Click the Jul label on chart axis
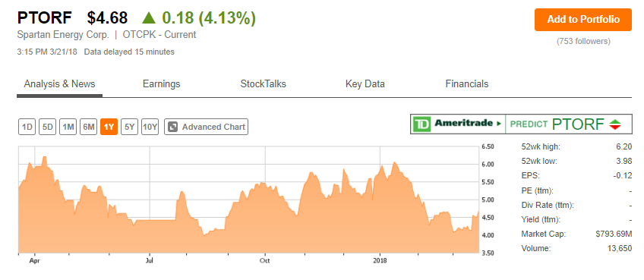This screenshot has width=644, height=280. click(150, 260)
